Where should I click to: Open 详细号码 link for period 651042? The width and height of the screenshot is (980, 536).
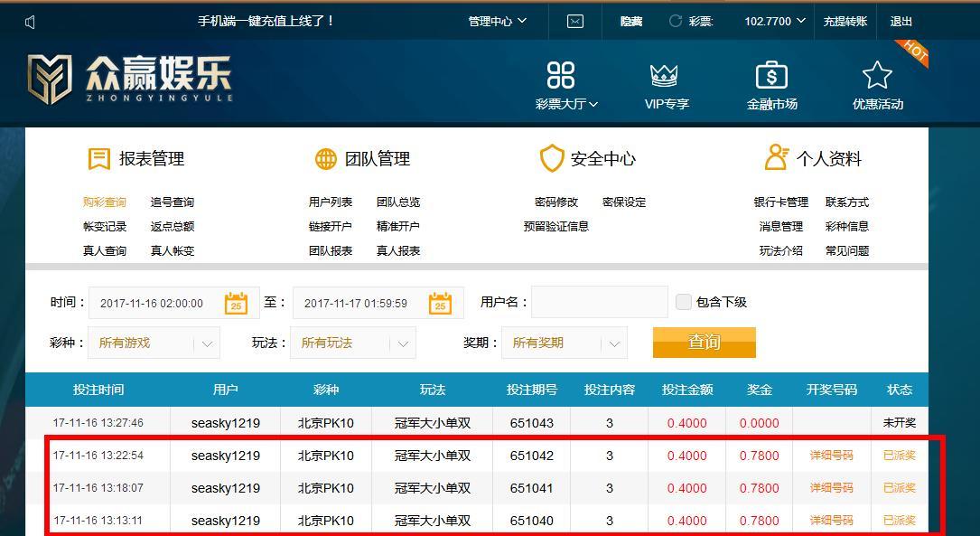[831, 456]
